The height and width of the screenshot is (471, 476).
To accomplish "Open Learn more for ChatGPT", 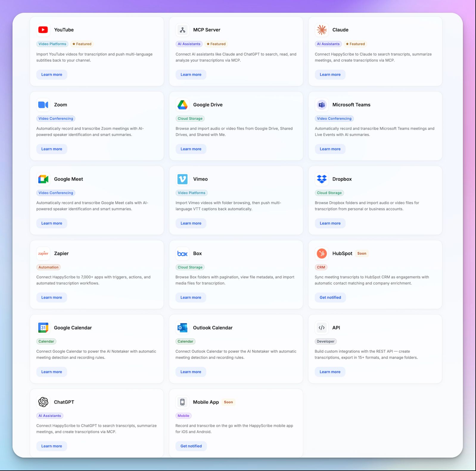I will [x=52, y=446].
